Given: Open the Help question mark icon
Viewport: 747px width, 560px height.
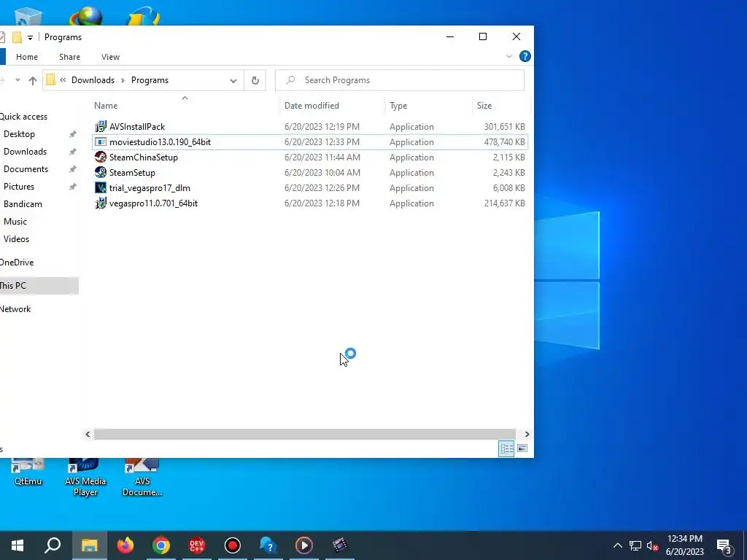Looking at the screenshot, I should (525, 56).
